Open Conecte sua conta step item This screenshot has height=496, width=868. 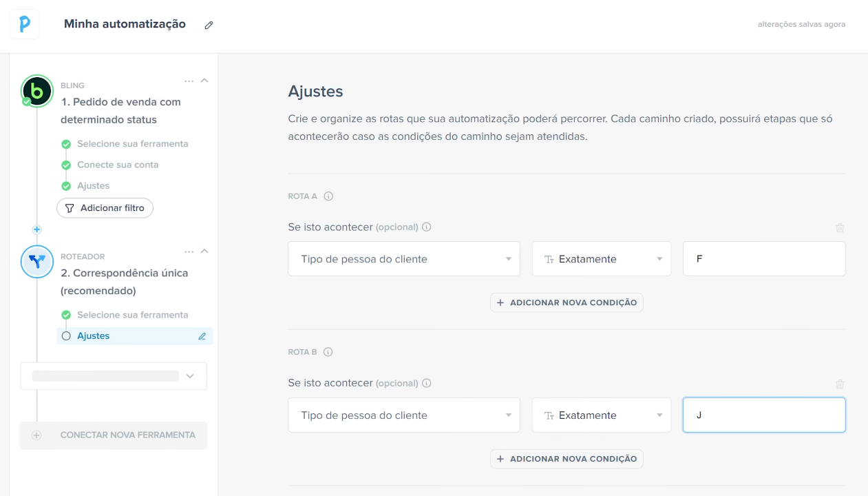point(118,165)
